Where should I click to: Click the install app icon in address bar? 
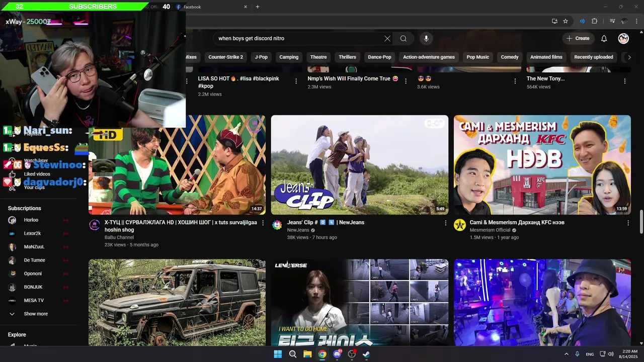pyautogui.click(x=554, y=21)
